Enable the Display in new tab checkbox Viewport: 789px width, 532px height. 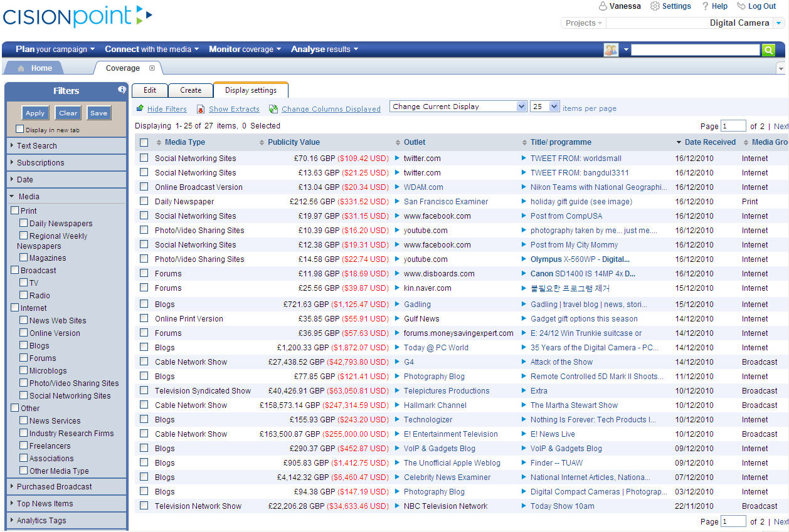[20, 129]
